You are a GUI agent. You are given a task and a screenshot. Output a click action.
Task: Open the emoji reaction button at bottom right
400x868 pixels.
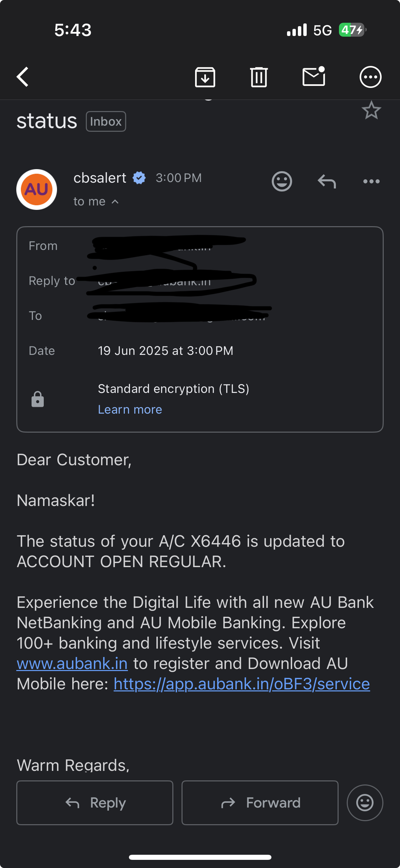[365, 803]
